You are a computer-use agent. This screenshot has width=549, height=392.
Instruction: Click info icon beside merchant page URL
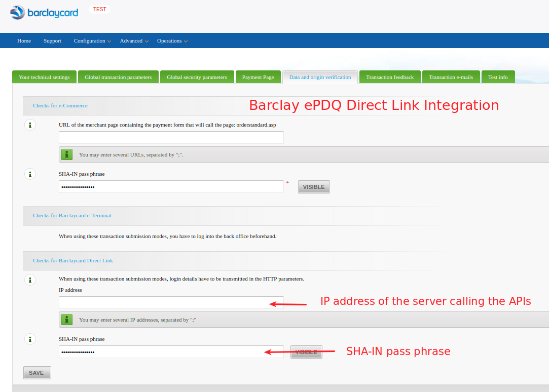coord(30,125)
